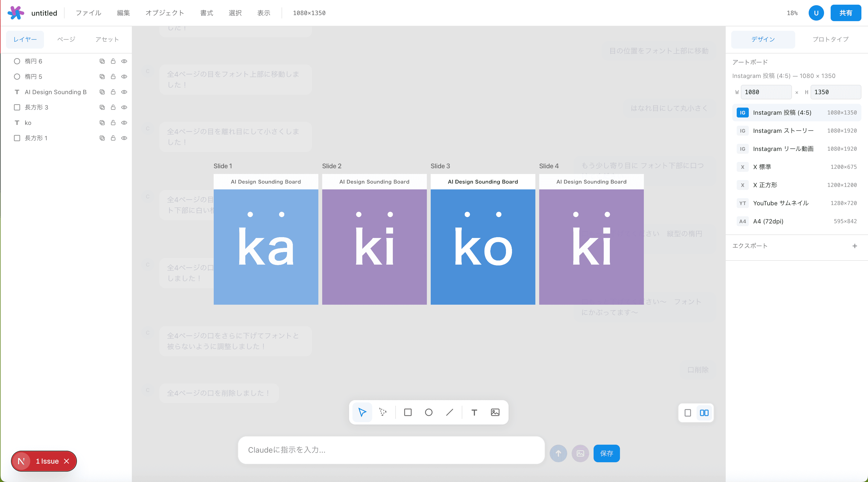Screen dimensions: 868x482
Task: Switch to single artboard view
Action: [688, 413]
